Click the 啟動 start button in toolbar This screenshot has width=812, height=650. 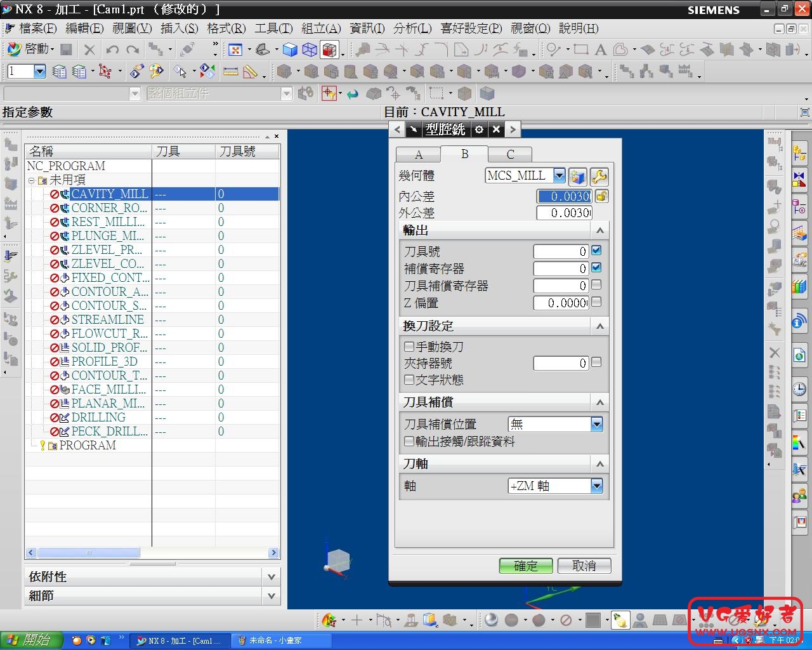tap(30, 50)
